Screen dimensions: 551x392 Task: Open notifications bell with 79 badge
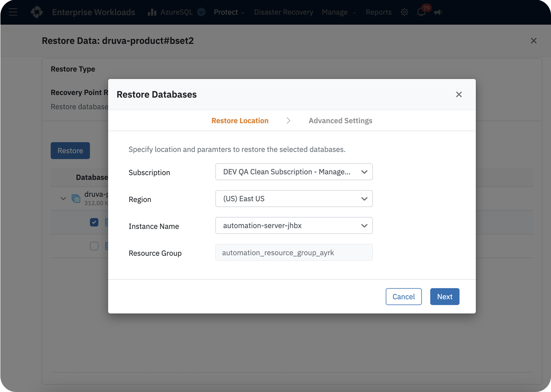tap(421, 12)
